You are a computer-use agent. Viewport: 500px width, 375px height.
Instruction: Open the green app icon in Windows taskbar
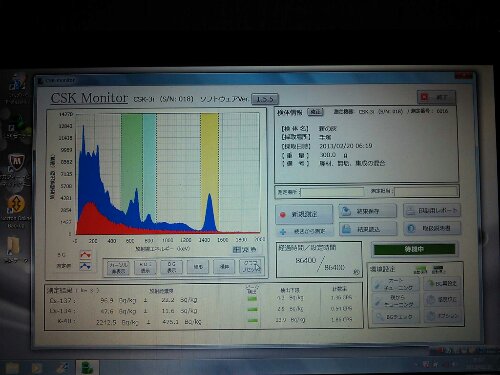click(87, 367)
